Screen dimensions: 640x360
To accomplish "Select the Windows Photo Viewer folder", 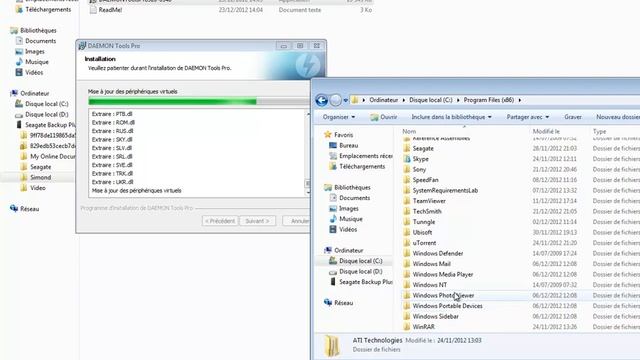I will [x=443, y=296].
